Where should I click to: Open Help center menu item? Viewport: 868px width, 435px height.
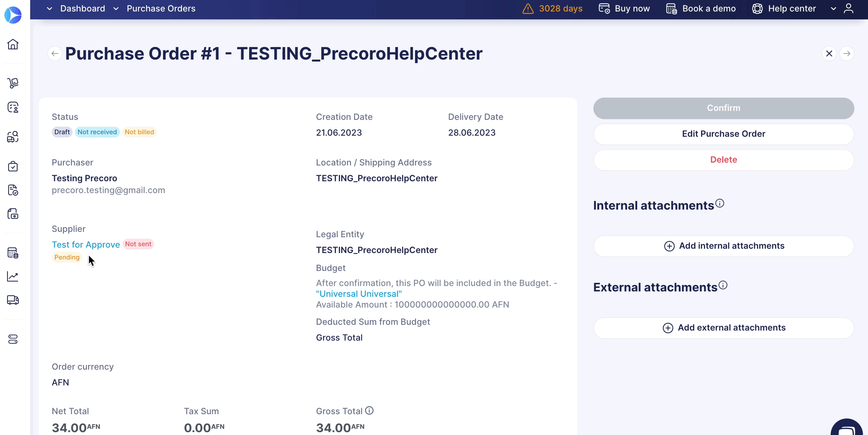coord(784,9)
